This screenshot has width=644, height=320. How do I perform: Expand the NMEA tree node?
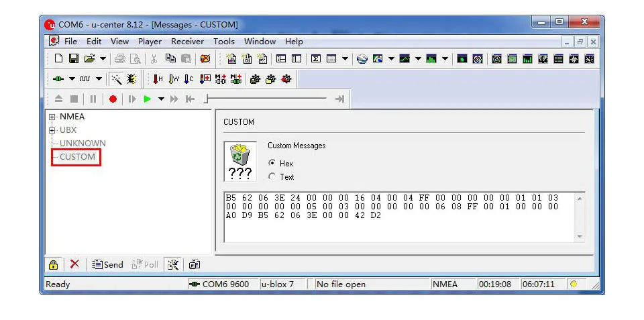tap(52, 117)
